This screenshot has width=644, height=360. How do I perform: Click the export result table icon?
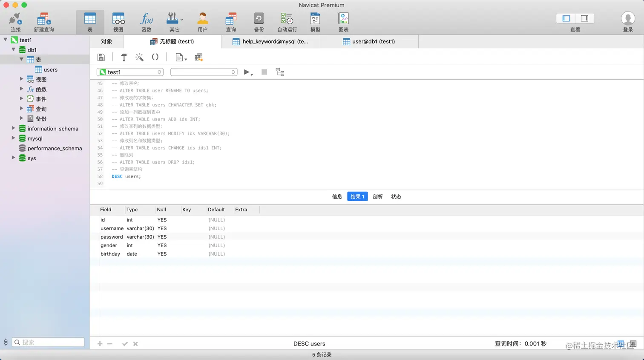coord(198,57)
